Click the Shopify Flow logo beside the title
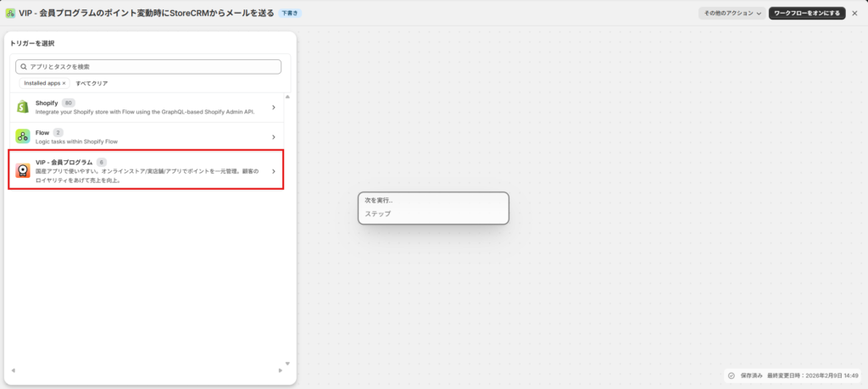The width and height of the screenshot is (868, 389). 10,13
